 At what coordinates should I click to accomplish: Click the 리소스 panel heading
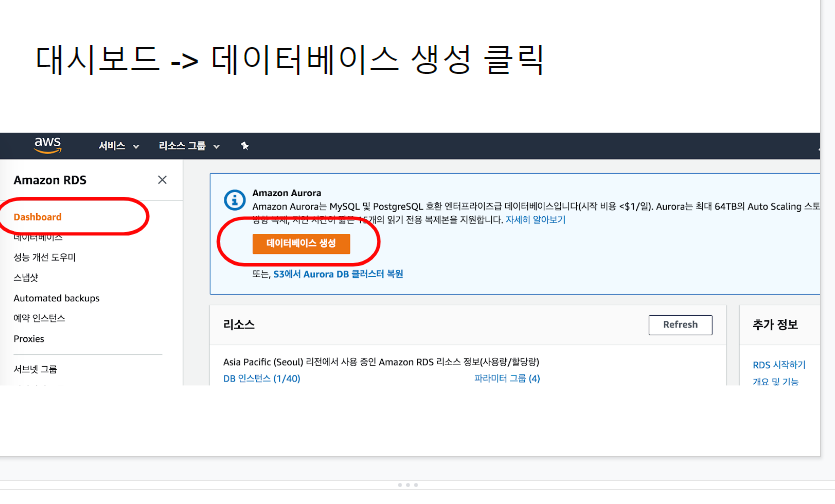[239, 324]
